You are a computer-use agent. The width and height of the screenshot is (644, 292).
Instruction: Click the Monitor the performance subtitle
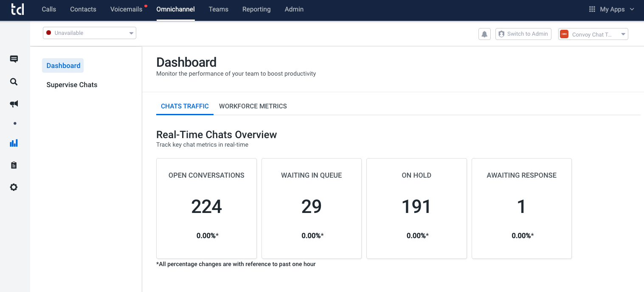coord(236,74)
